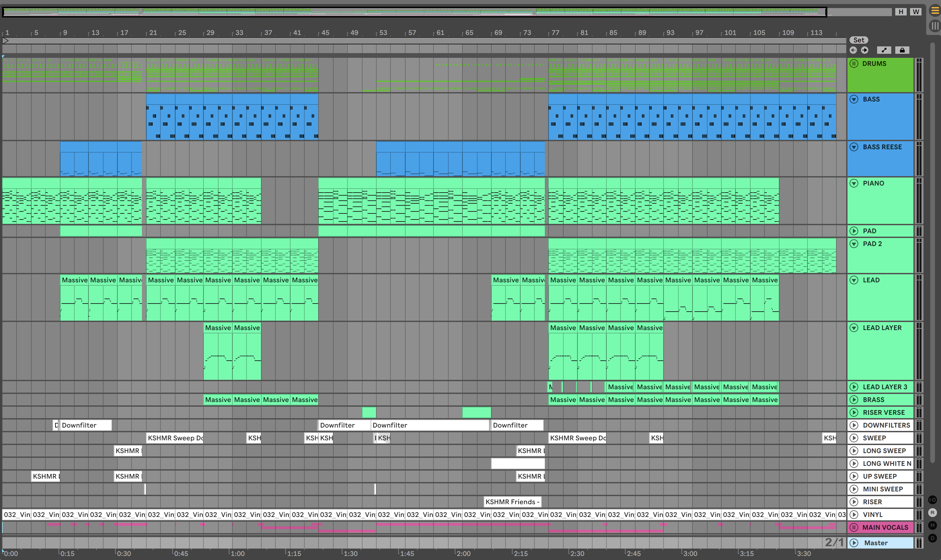Switch to Session view selector icon
Screen dimensions: 941x560
click(x=935, y=26)
